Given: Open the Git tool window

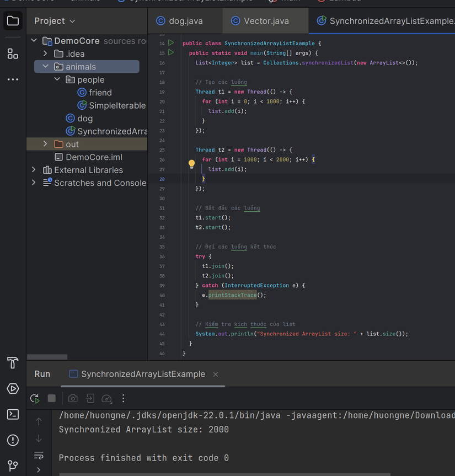Looking at the screenshot, I should pyautogui.click(x=13, y=466).
